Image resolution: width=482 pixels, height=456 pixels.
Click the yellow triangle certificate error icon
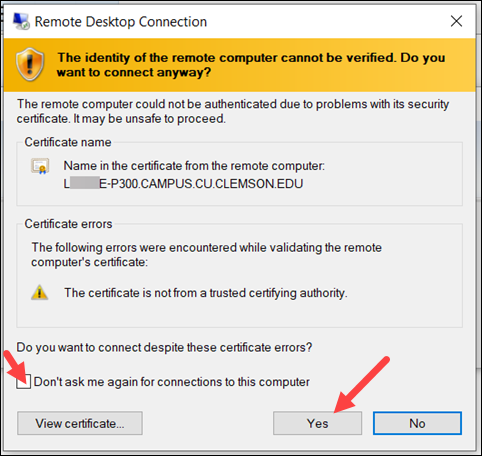click(x=39, y=292)
